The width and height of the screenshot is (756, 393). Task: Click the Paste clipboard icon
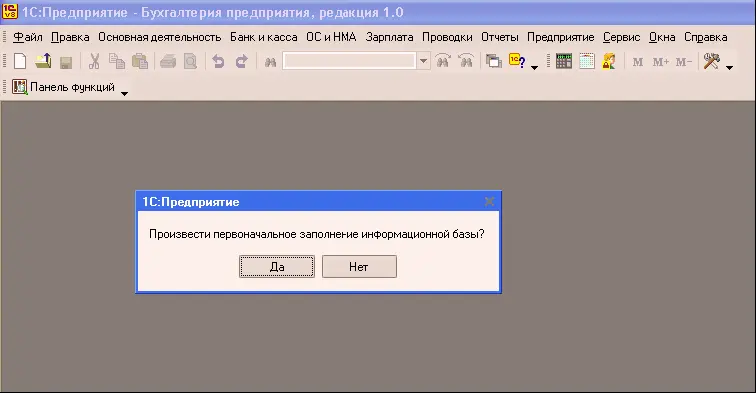pyautogui.click(x=140, y=61)
